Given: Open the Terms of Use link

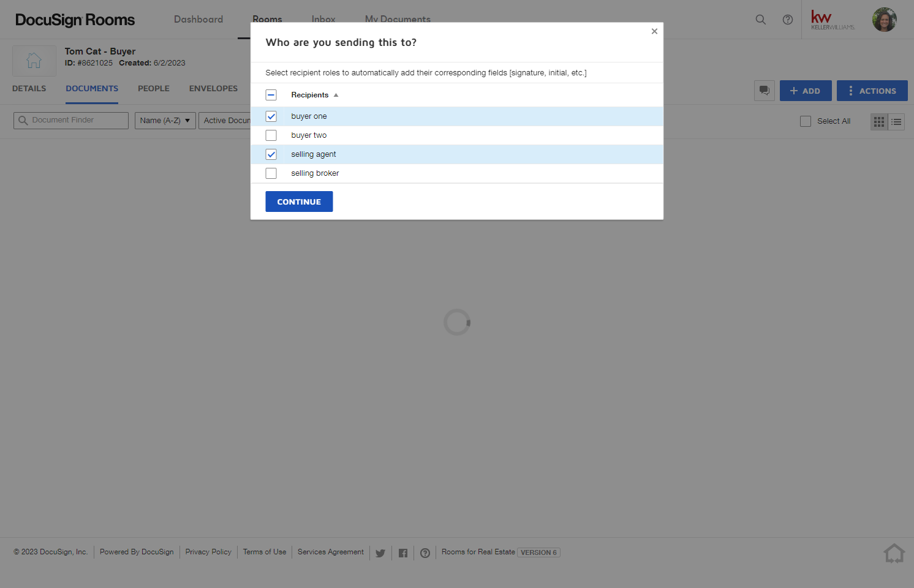Looking at the screenshot, I should click(x=265, y=552).
